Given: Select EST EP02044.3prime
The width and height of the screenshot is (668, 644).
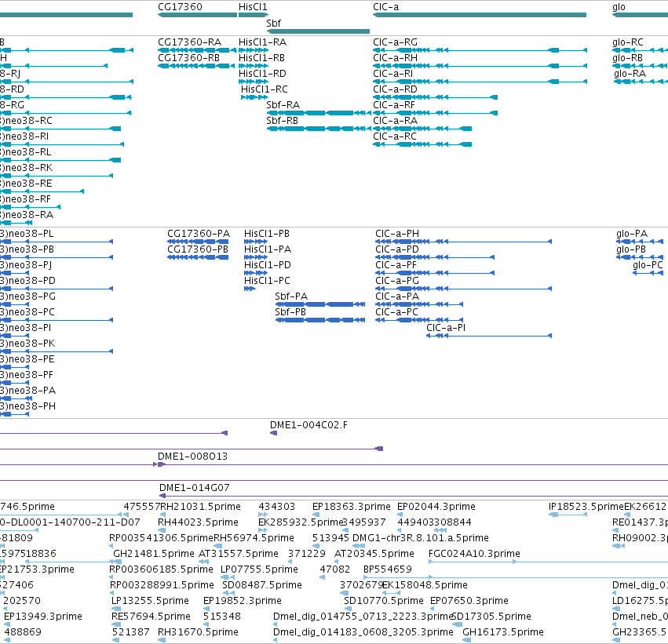Looking at the screenshot, I should pos(436,507).
